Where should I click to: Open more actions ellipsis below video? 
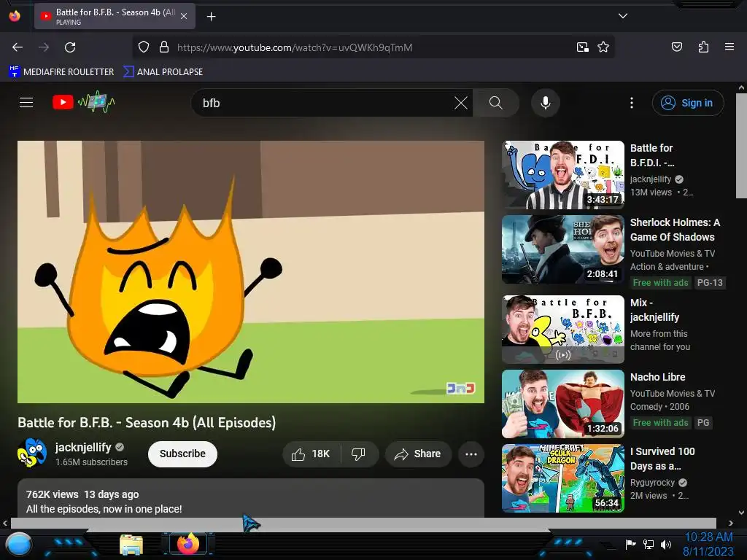pos(471,454)
